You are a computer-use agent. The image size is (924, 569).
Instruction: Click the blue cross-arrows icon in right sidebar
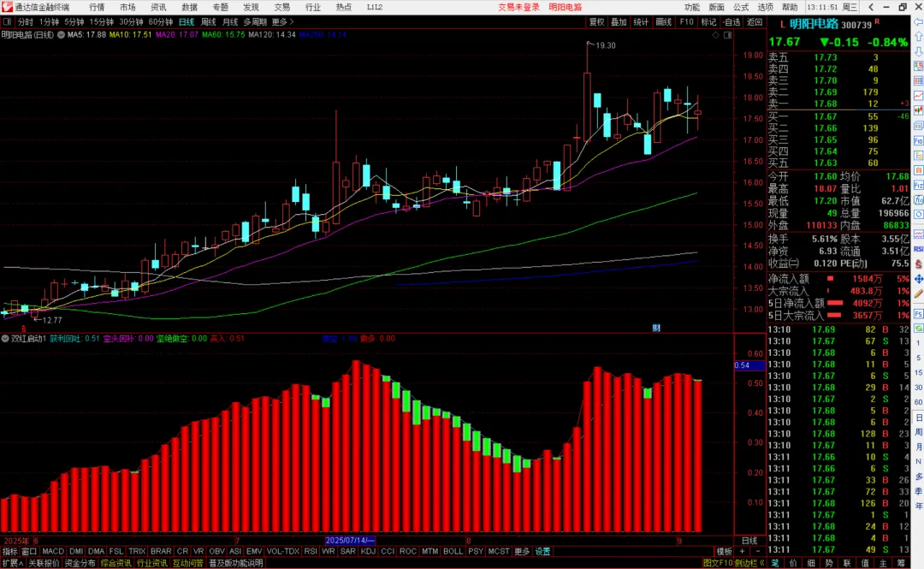[x=919, y=279]
